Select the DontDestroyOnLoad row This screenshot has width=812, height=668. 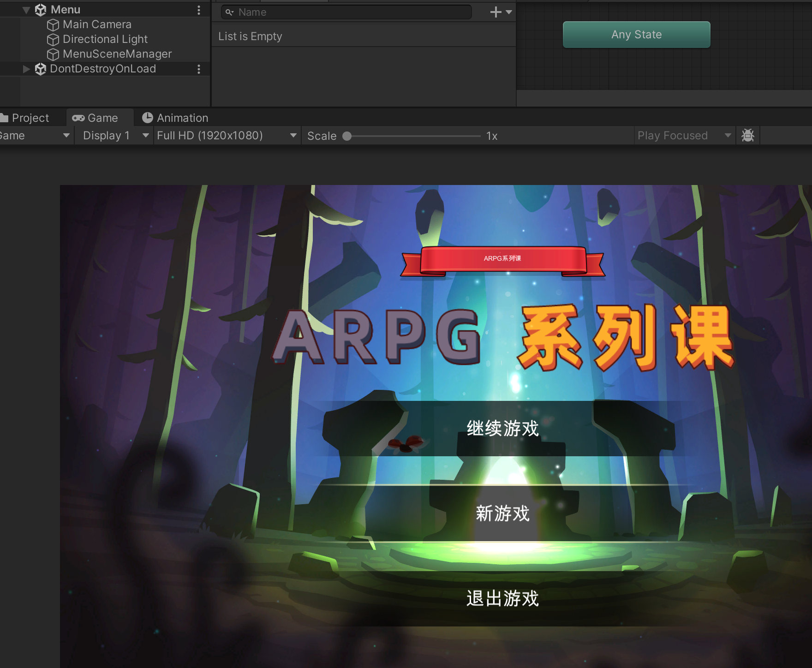[105, 69]
